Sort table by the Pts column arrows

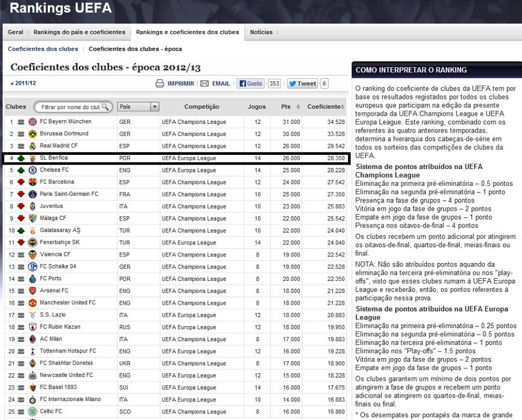click(298, 106)
